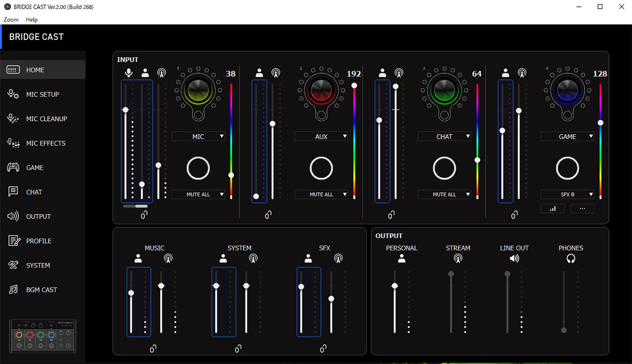632x364 pixels.
Task: Click stream icon in AUX channel
Action: click(276, 73)
